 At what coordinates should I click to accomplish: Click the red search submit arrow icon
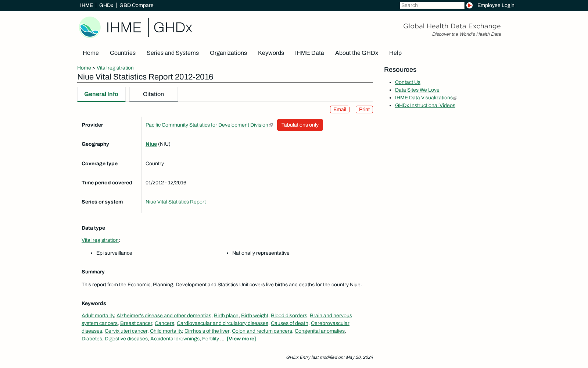point(469,5)
